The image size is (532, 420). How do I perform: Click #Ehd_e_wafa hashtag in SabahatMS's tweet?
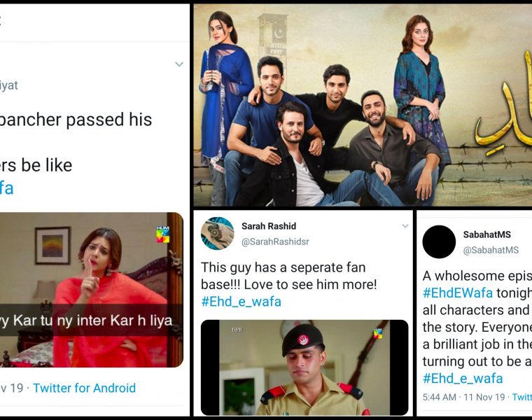[x=463, y=378]
